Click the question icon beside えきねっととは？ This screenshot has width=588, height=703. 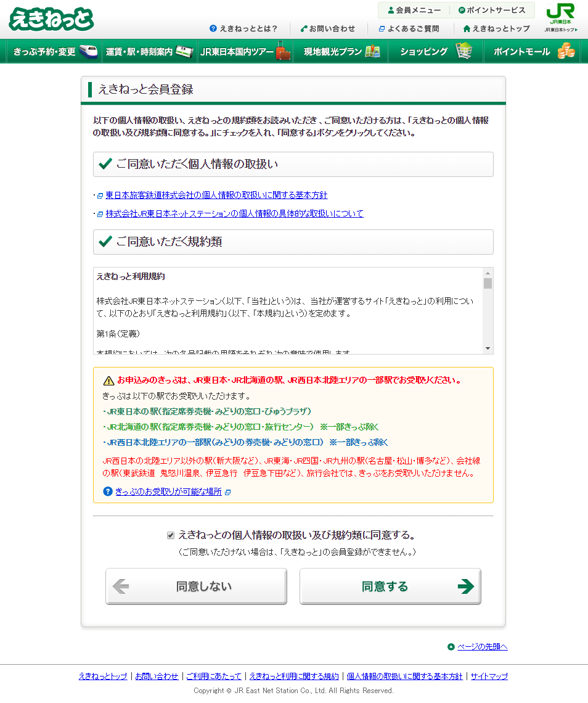213,29
